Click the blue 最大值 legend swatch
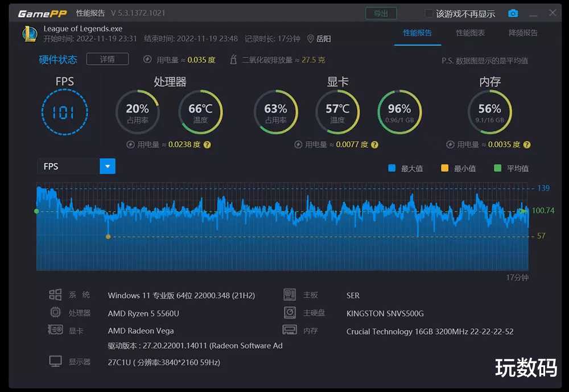This screenshot has width=569, height=392. click(x=391, y=168)
